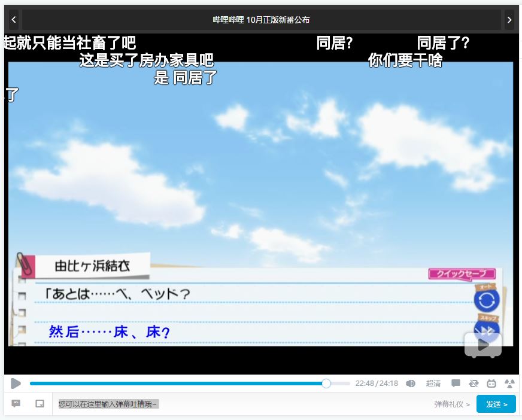
Task: Click the 发送 send button
Action: click(x=496, y=404)
